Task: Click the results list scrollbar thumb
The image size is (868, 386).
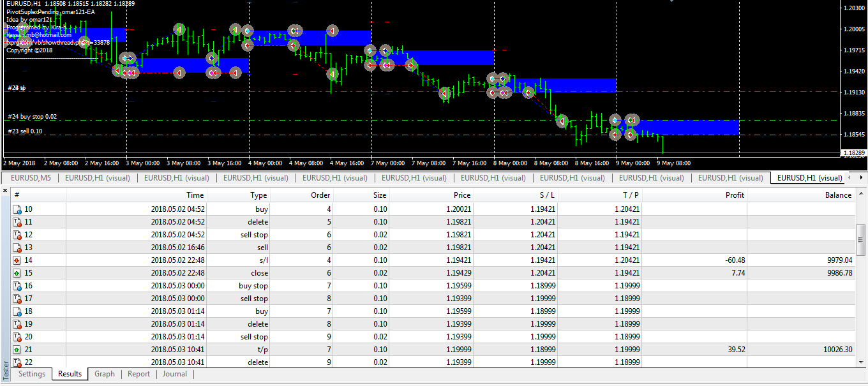Action: (861, 239)
